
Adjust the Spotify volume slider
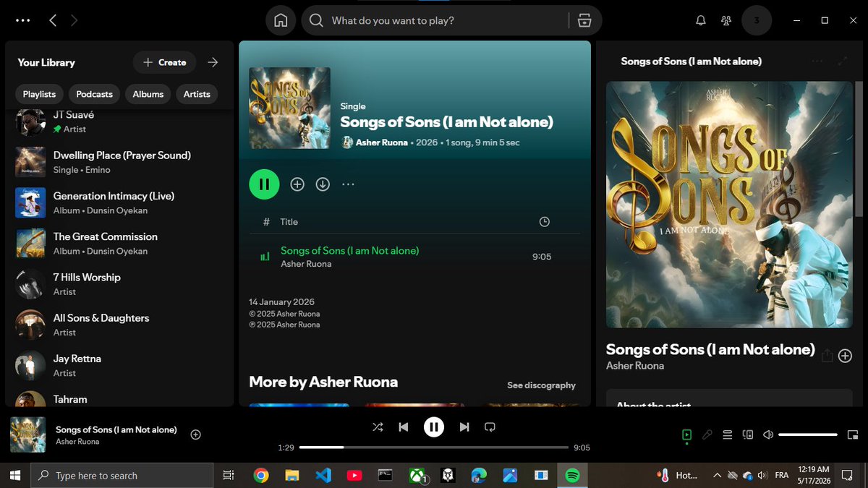click(x=808, y=435)
